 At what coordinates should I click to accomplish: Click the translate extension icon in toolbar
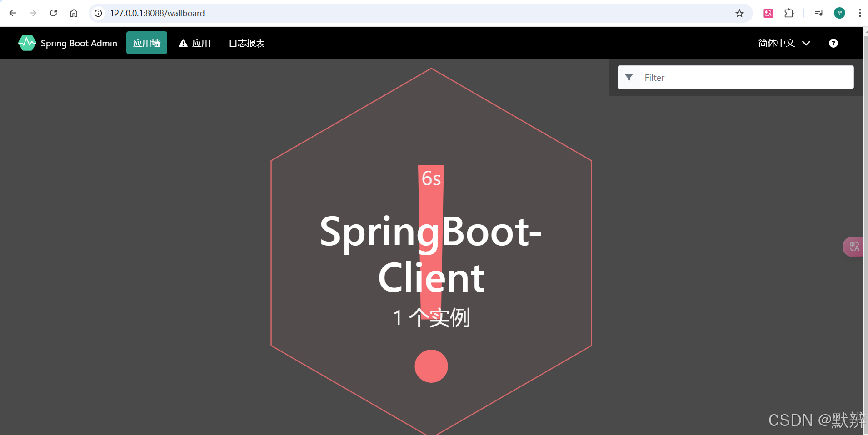click(x=768, y=13)
